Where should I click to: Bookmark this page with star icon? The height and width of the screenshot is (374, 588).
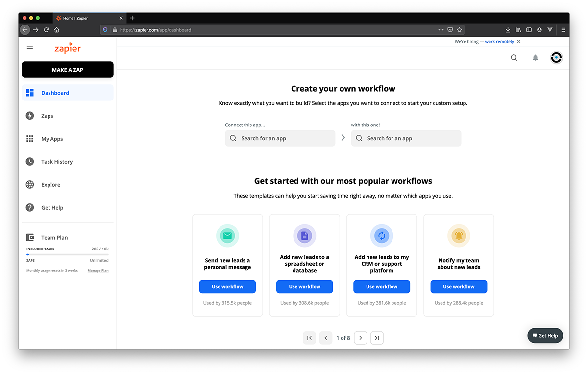tap(459, 30)
